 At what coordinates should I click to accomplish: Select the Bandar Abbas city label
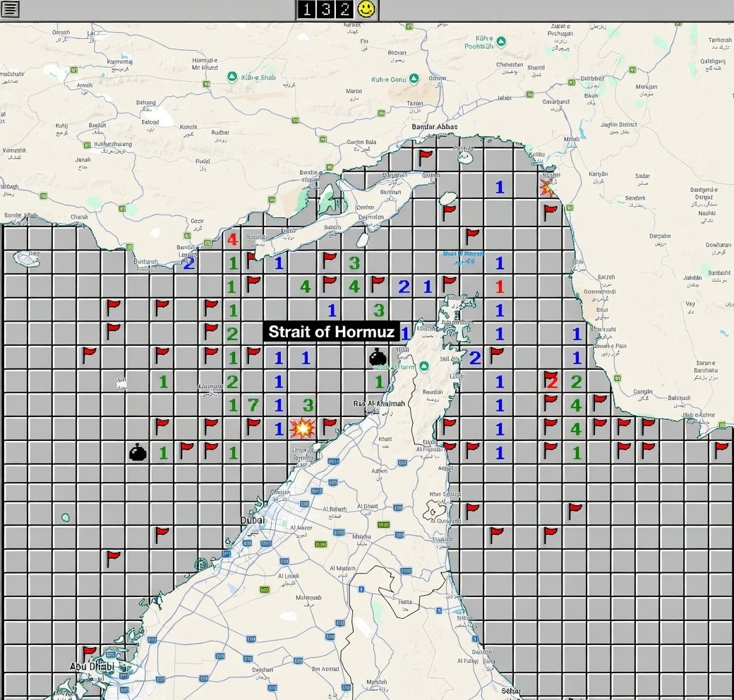[435, 127]
